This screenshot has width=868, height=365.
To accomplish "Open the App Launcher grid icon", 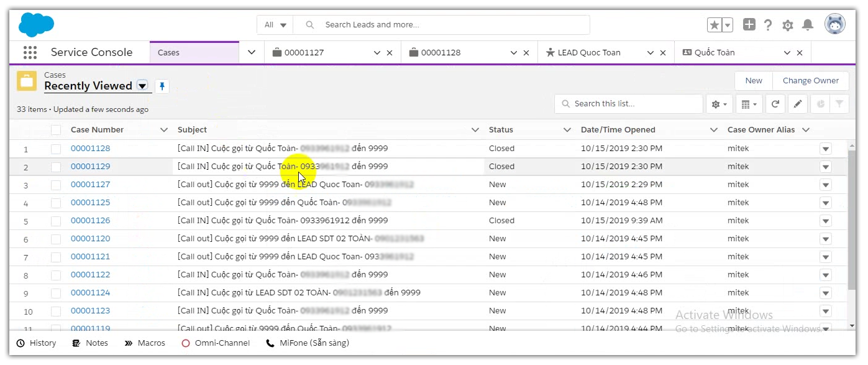I will (30, 53).
